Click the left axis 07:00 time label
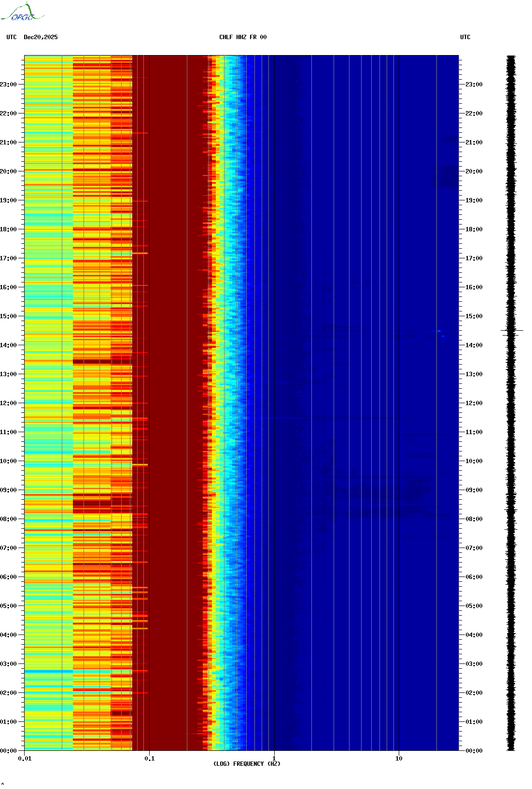This screenshot has height=789, width=532. [8, 548]
